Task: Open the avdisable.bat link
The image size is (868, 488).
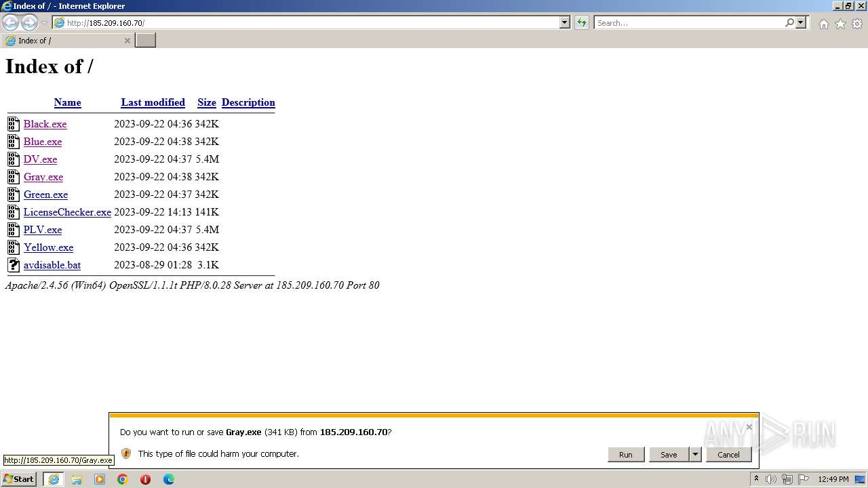Action: click(52, 265)
